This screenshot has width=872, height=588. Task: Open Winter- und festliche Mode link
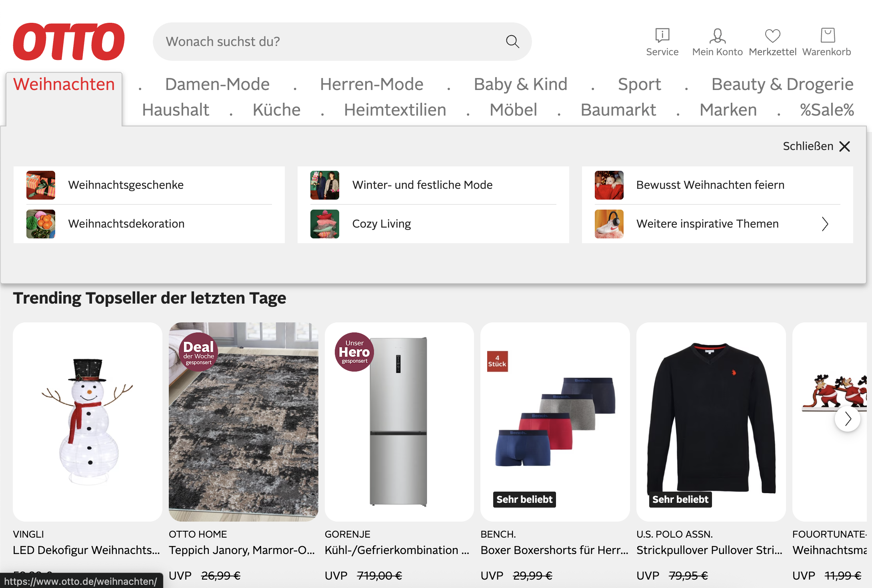tap(422, 185)
